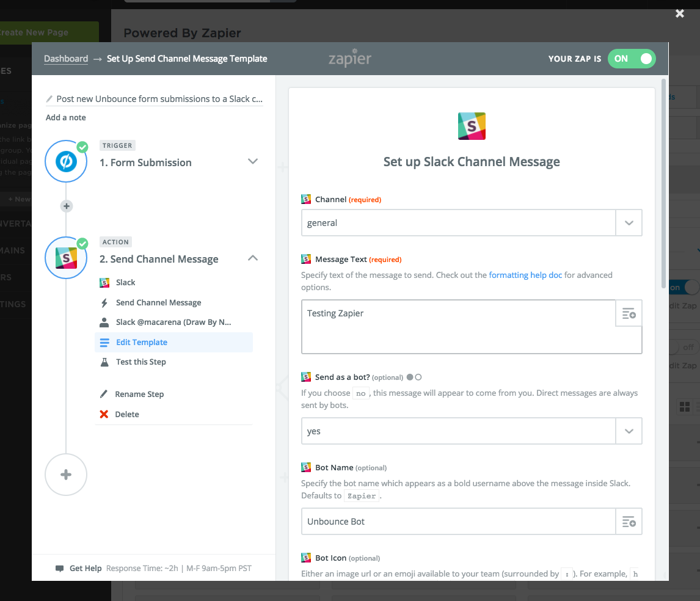
Task: Click the Zapier logo in header
Action: tap(350, 58)
